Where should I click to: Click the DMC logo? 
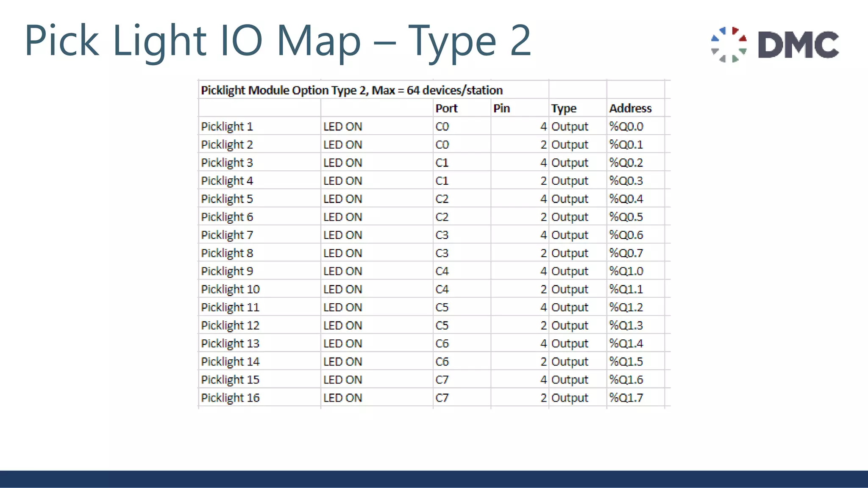[x=775, y=44]
